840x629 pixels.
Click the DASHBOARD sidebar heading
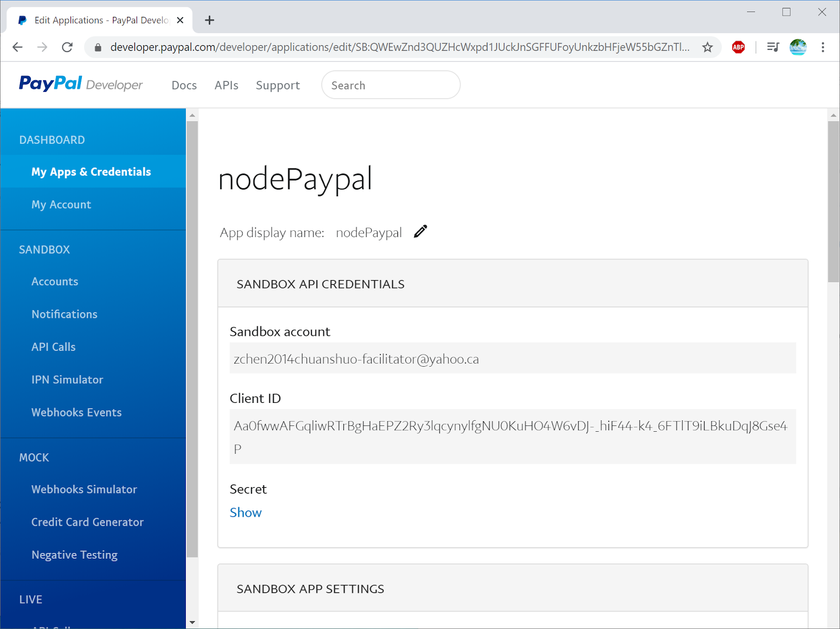[x=52, y=140]
